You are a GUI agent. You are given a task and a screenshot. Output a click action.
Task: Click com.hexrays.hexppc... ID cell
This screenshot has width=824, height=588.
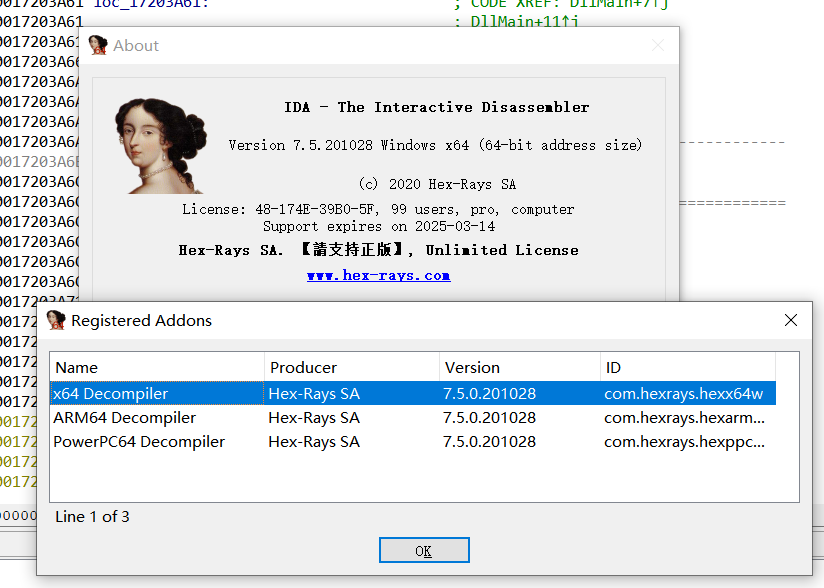[x=684, y=442]
